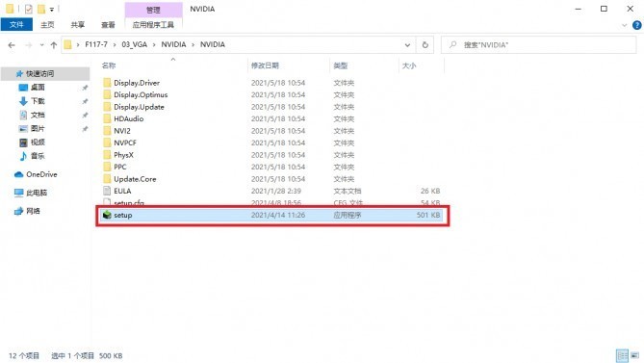Viewport: 644px width, 363px height.
Task: Go forward with the forward arrow
Action: click(x=28, y=44)
